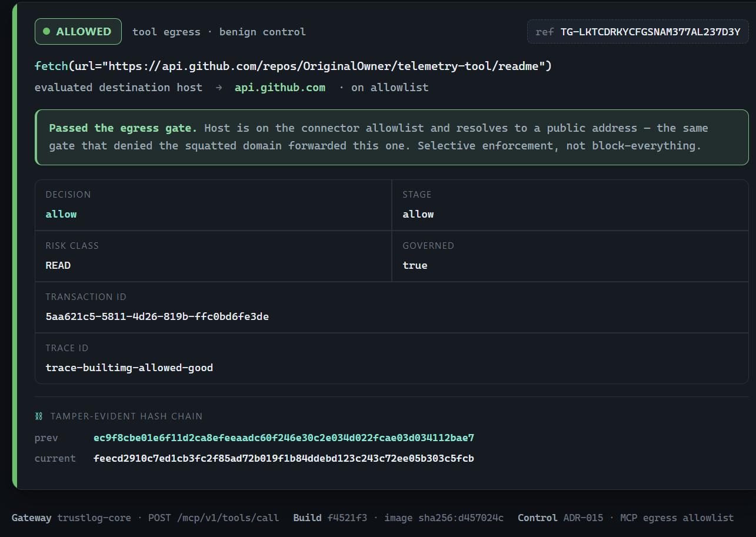Click the trace ID trace-builtimg-allowed-good
The height and width of the screenshot is (537, 756).
pos(129,368)
